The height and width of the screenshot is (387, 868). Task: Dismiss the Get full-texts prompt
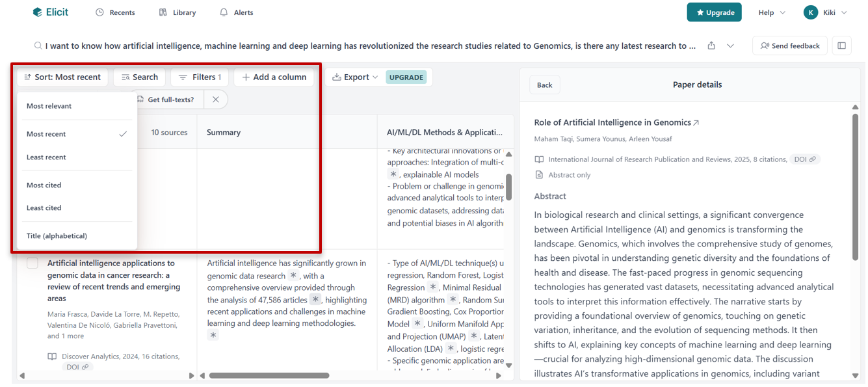(x=215, y=99)
